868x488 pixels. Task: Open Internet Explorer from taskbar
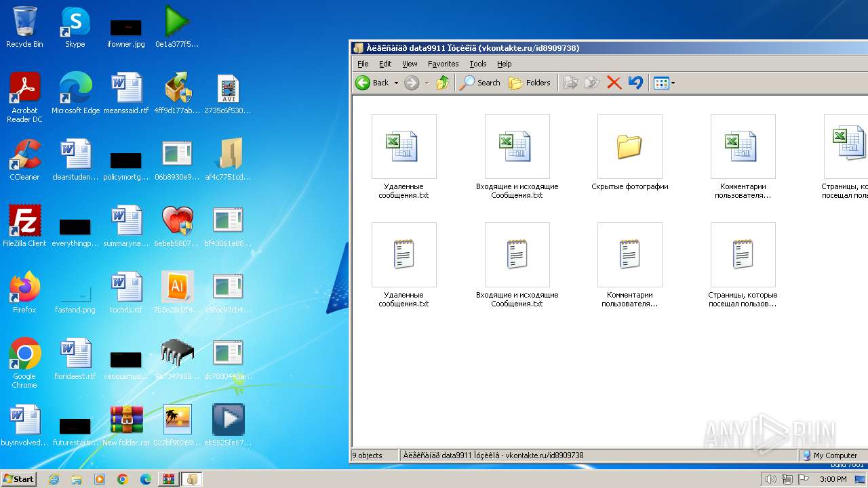[54, 479]
